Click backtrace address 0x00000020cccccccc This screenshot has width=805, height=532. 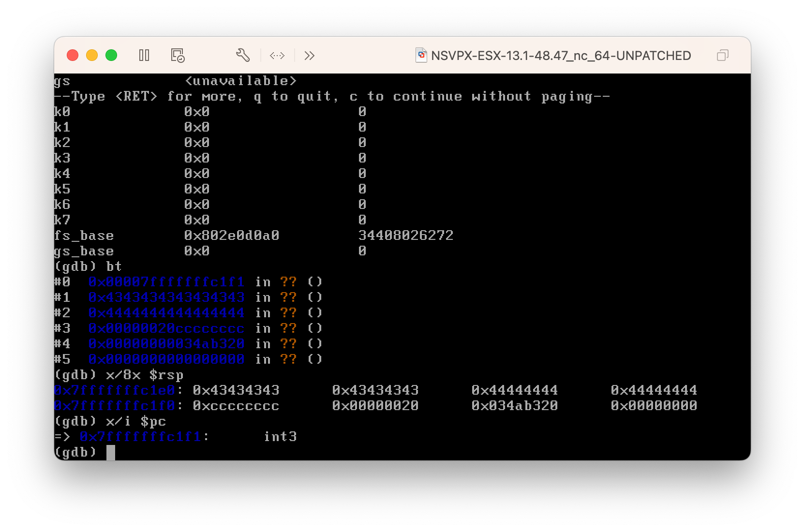[x=166, y=328]
